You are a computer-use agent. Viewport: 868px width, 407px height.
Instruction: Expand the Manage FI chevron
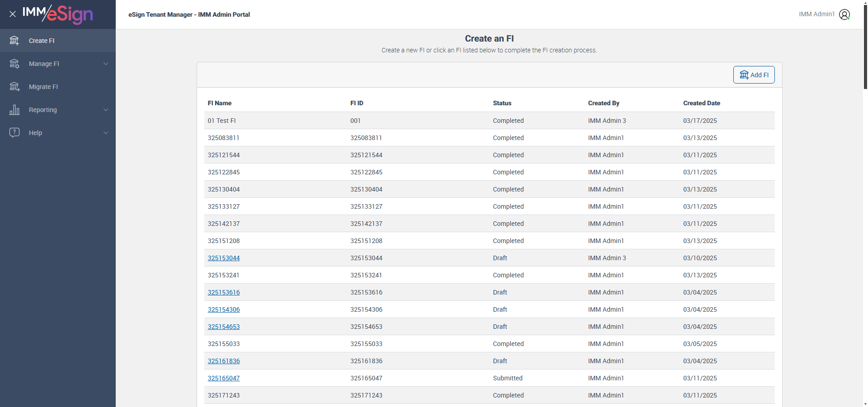[106, 64]
